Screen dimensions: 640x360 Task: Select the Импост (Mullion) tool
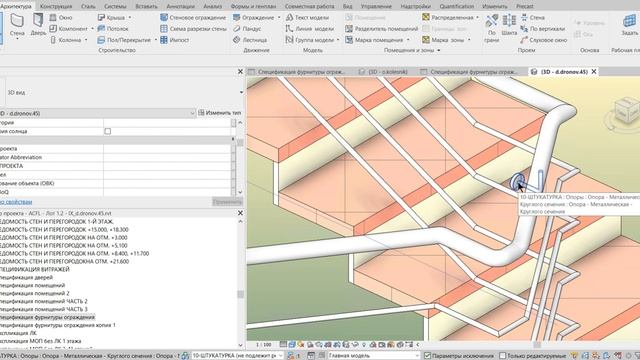pos(175,40)
